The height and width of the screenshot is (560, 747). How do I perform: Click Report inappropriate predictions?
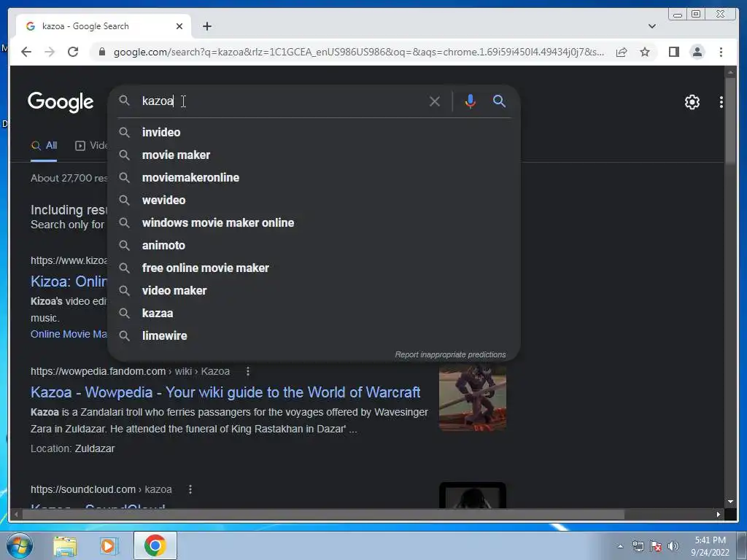coord(450,355)
